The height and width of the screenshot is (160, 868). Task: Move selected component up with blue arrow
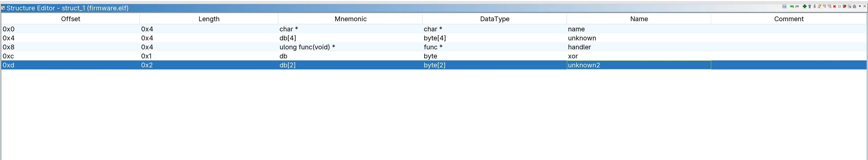pyautogui.click(x=810, y=6)
